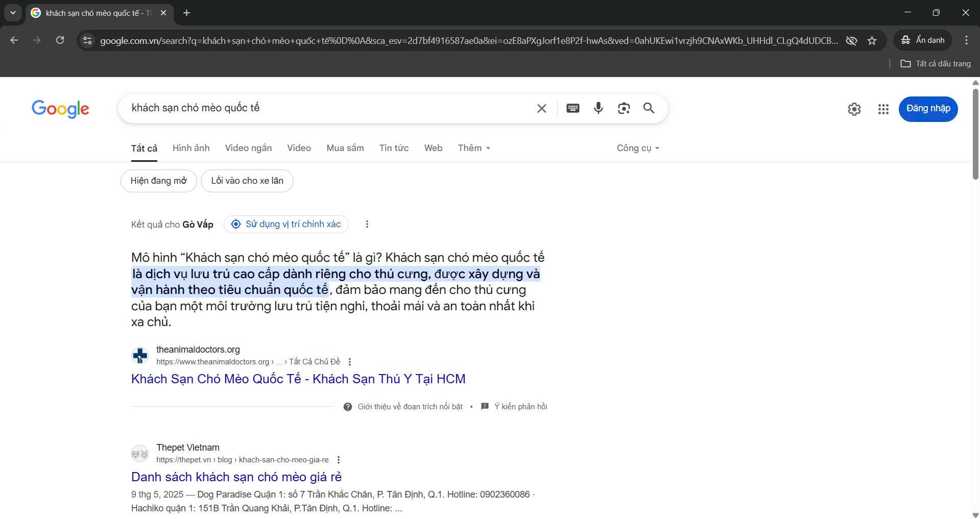This screenshot has height=519, width=980.
Task: Open more options beside location result
Action: point(367,224)
